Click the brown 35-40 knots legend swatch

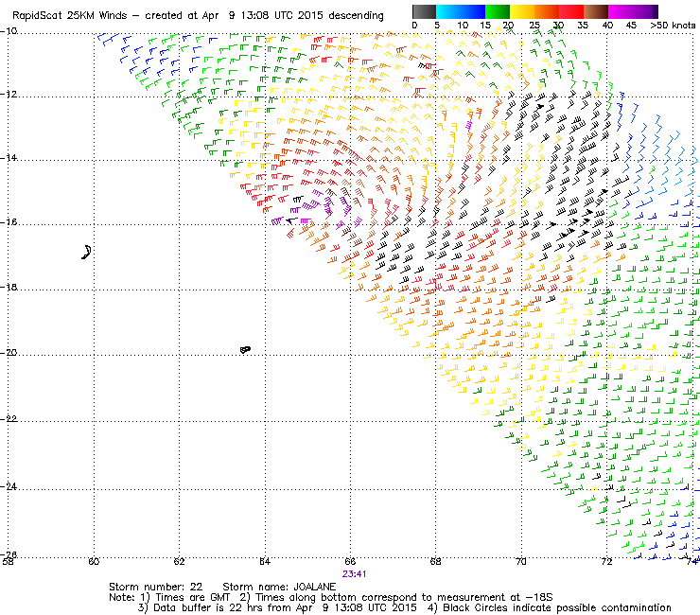596,11
